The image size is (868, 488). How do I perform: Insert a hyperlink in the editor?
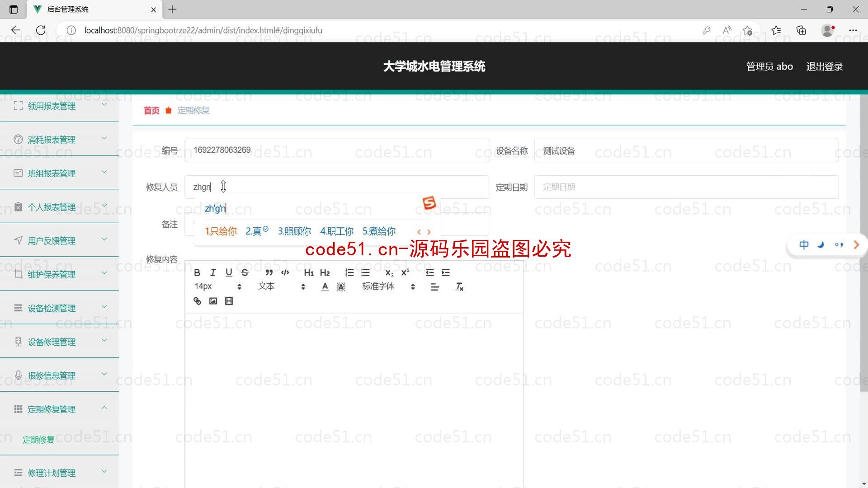(x=197, y=301)
